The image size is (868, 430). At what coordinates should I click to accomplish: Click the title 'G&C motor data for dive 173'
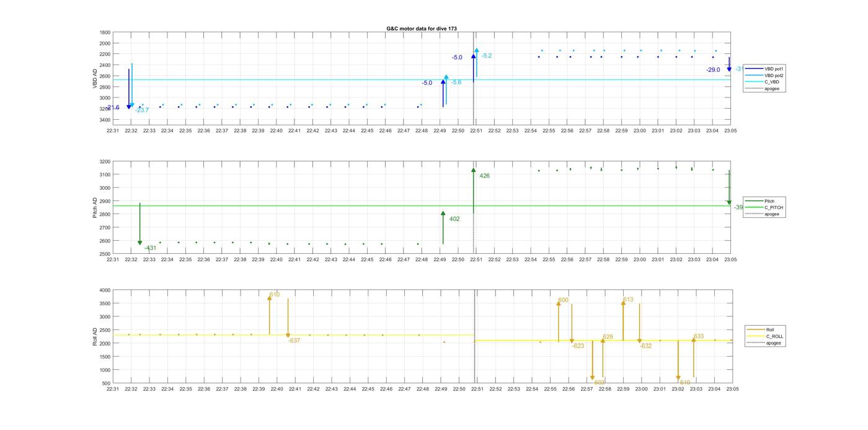pyautogui.click(x=422, y=29)
